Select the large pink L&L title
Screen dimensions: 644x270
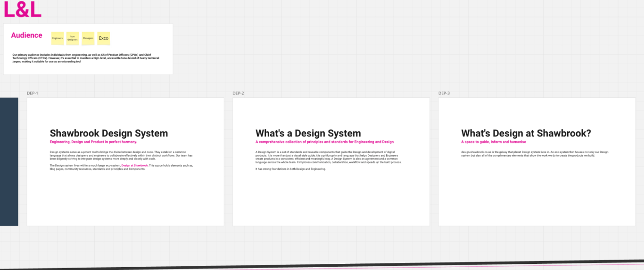click(22, 9)
